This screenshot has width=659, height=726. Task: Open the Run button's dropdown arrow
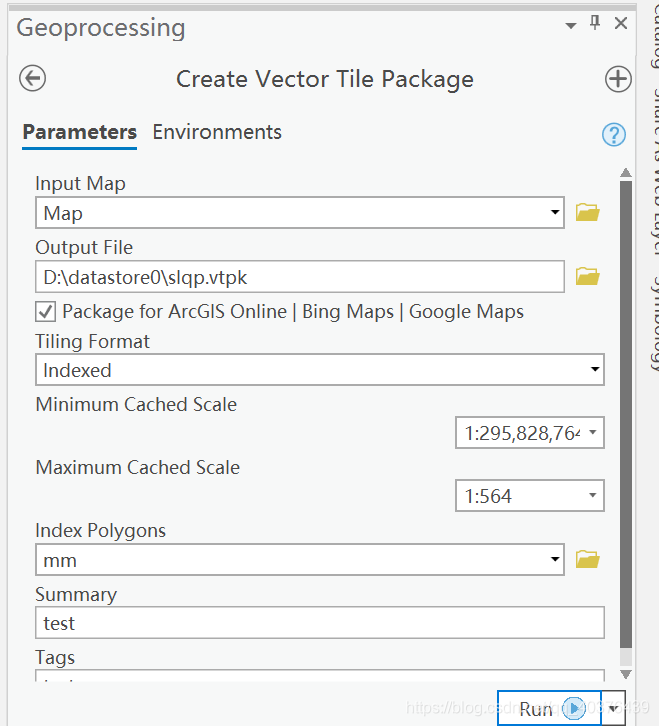pos(615,706)
